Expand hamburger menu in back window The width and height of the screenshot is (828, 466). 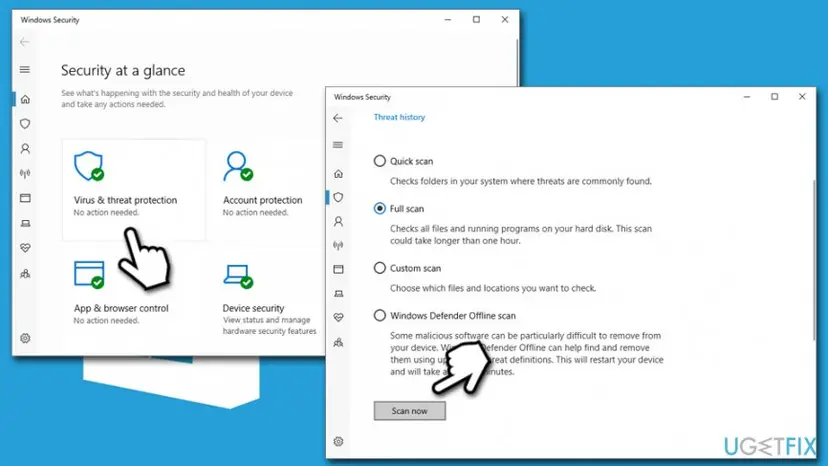point(25,70)
